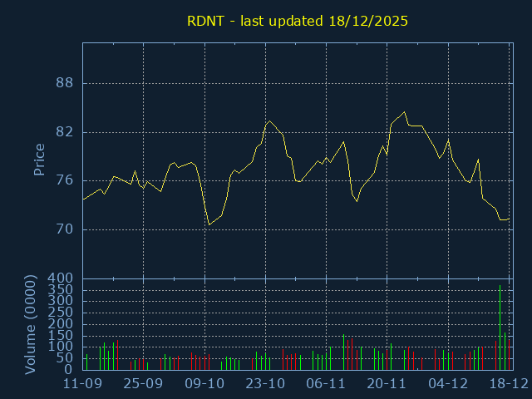Viewport: 532px width, 399px height.
Task: Click the RDNT chart title text
Action: [296, 21]
